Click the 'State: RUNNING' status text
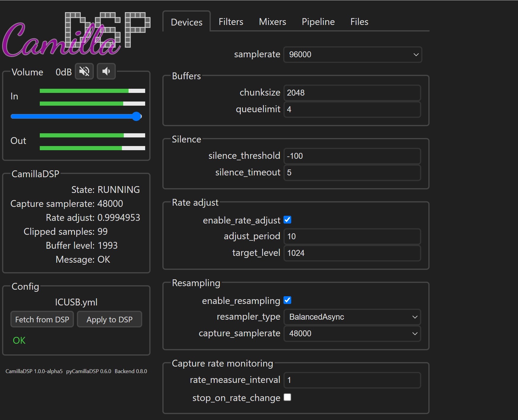Viewport: 518px width, 420px height. pos(106,190)
